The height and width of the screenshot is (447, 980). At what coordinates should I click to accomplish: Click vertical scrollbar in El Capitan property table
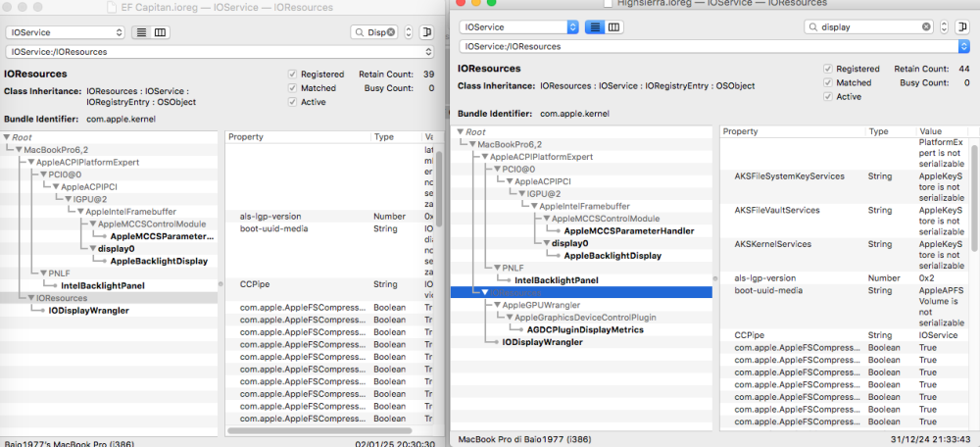[439, 187]
